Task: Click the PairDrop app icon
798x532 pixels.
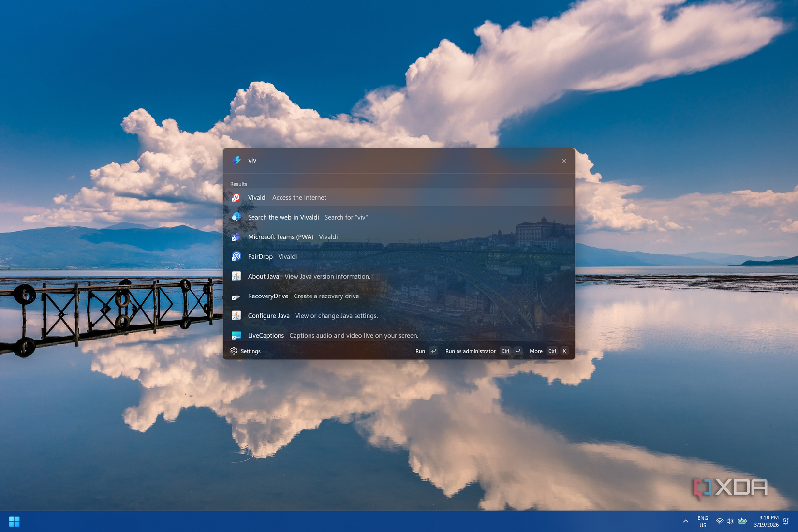Action: [236, 256]
